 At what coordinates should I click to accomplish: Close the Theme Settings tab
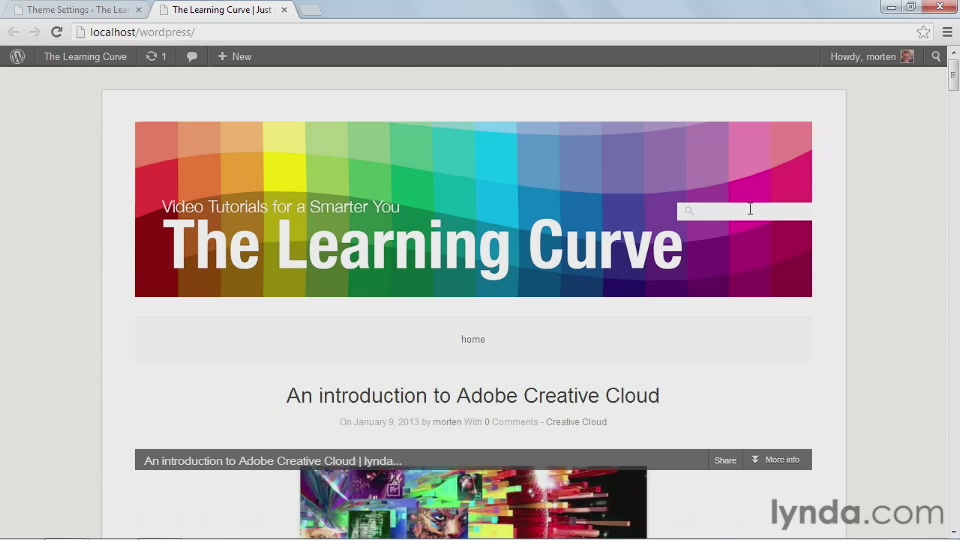138,10
